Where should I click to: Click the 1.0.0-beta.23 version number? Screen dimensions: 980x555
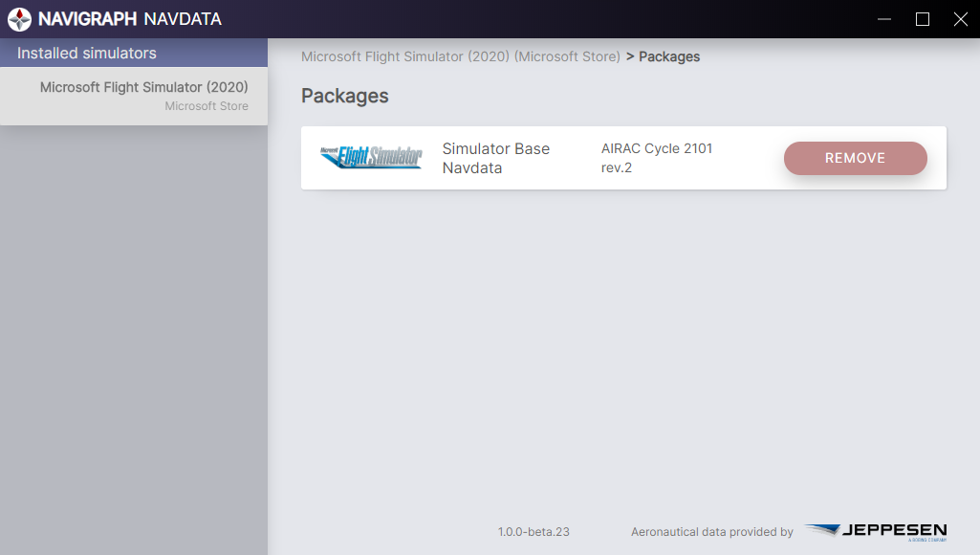[534, 532]
